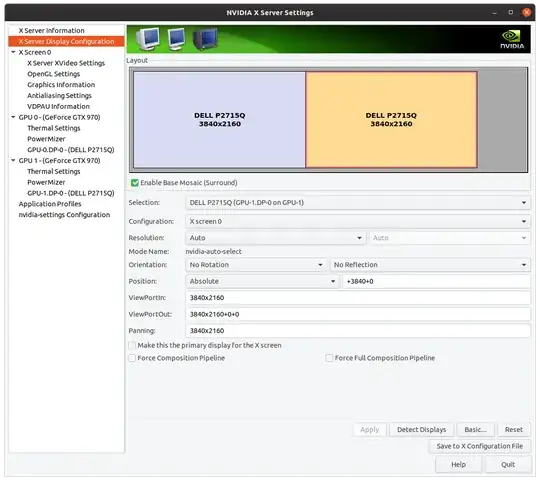Click the NVIDIA logo in banner

(x=512, y=39)
